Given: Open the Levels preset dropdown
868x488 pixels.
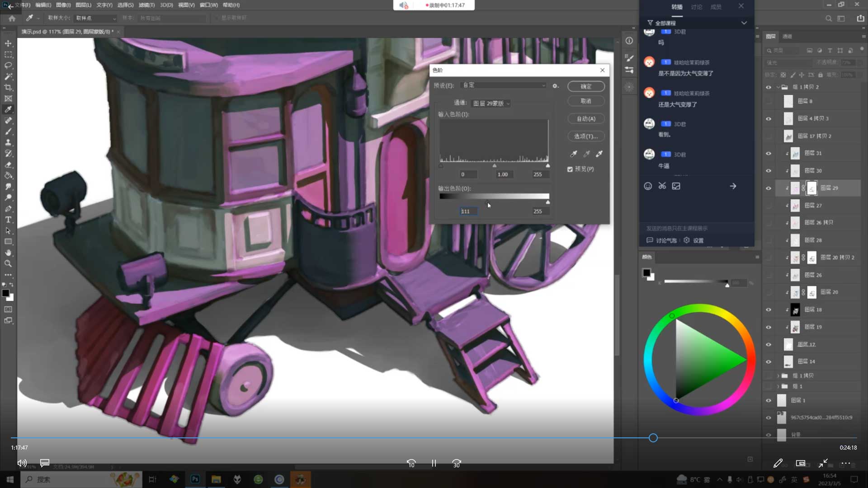Looking at the screenshot, I should click(x=504, y=85).
